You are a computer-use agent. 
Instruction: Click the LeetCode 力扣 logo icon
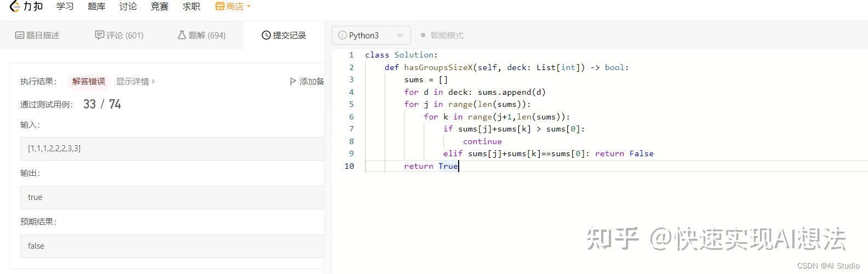coord(15,7)
